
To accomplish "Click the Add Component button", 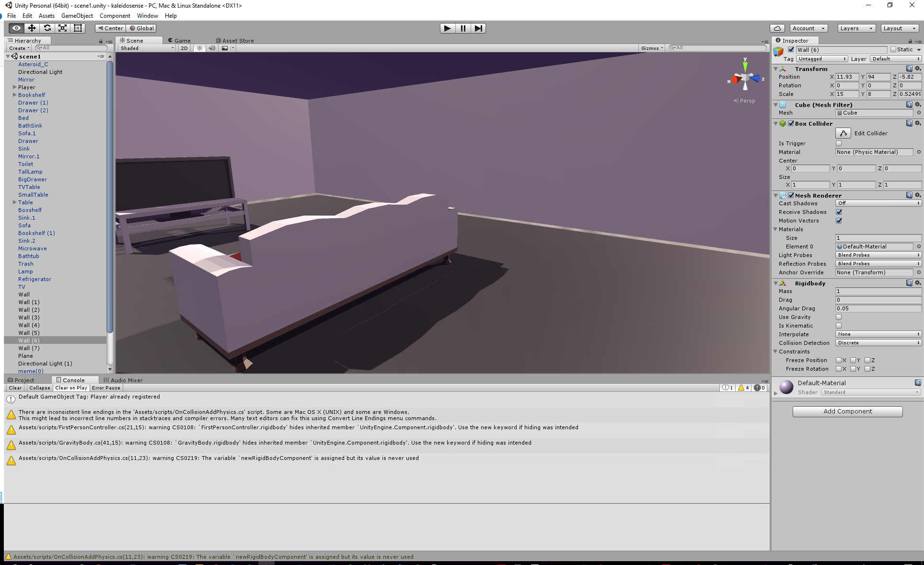I will (x=847, y=411).
